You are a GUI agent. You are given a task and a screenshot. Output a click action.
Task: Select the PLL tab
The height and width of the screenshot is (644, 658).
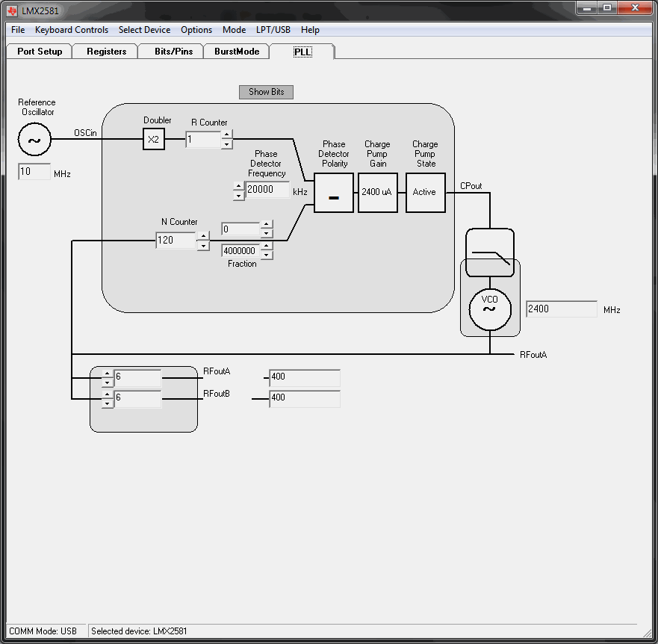[x=302, y=52]
